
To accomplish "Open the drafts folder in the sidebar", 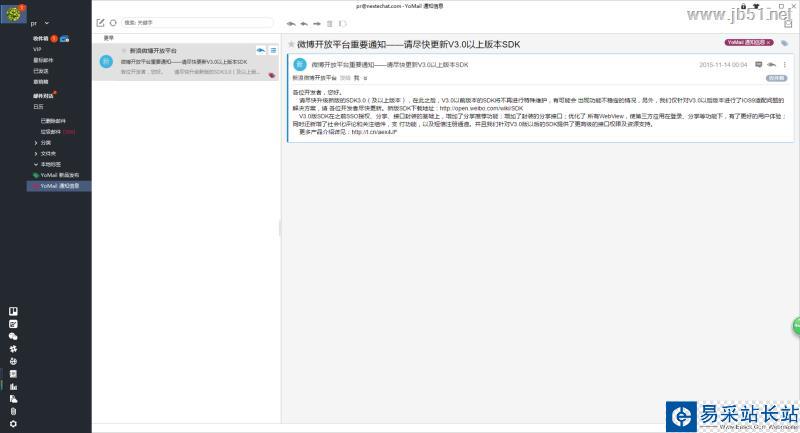I will [x=41, y=82].
